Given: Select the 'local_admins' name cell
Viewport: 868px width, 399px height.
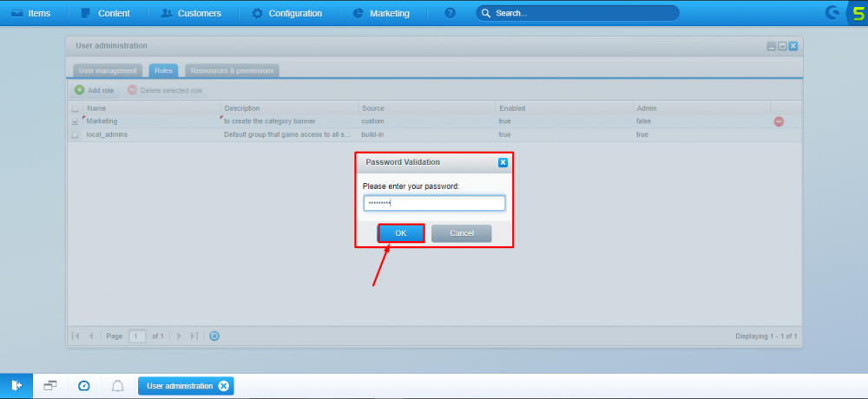Looking at the screenshot, I should (x=152, y=134).
